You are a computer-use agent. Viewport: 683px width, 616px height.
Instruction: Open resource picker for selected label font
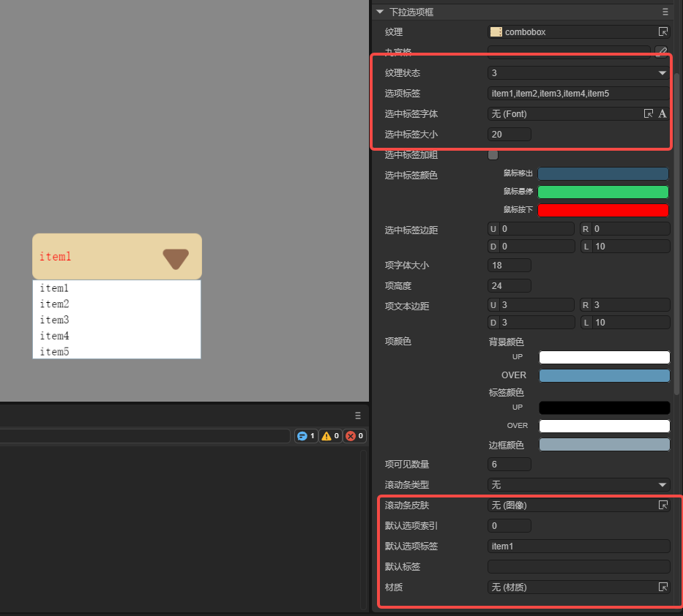(x=648, y=114)
